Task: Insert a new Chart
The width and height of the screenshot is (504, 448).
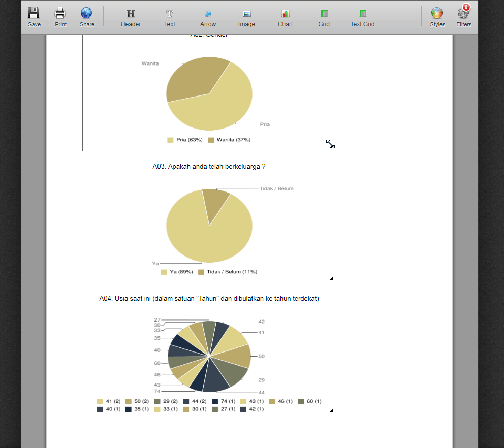Action: (x=285, y=15)
